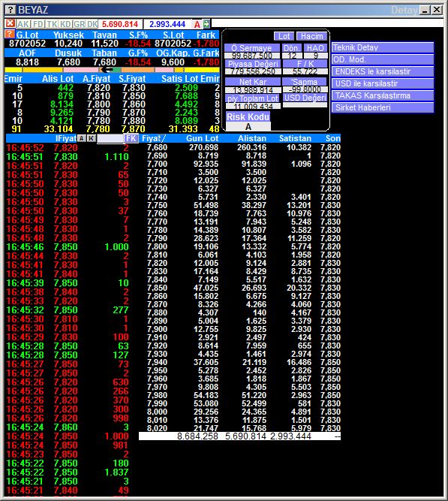Click the FK button in trades header

pos(131,138)
